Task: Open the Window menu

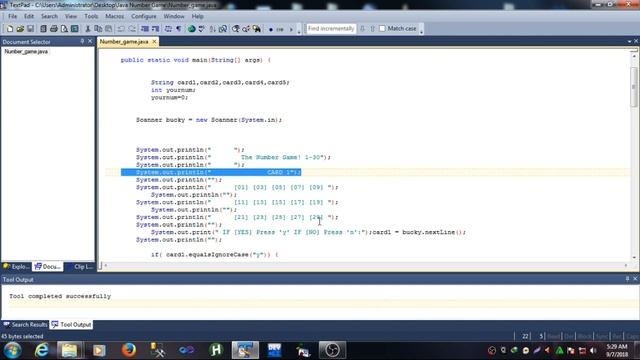Action: point(174,16)
